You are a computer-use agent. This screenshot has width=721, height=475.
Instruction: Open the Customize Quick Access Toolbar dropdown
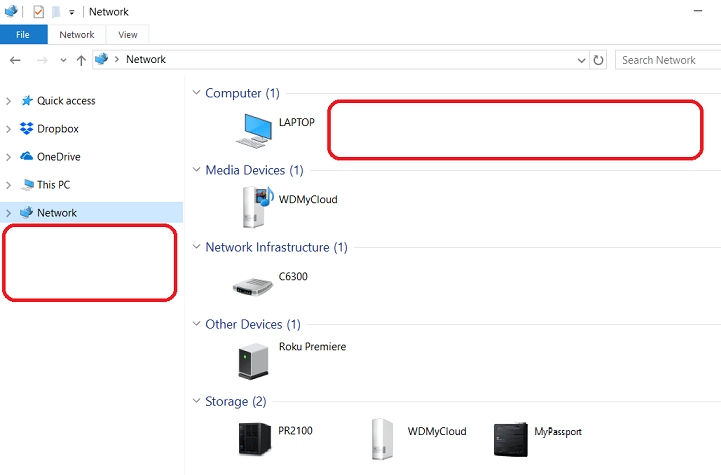tap(72, 12)
